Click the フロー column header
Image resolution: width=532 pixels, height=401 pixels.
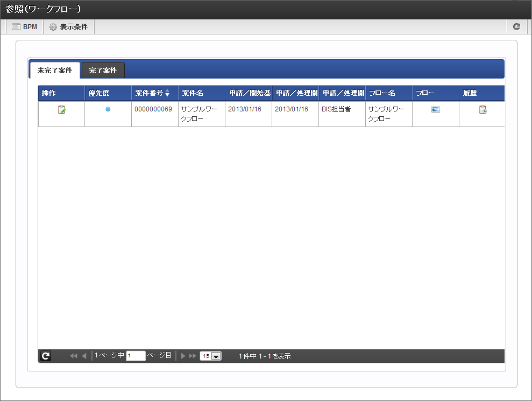[x=436, y=93]
